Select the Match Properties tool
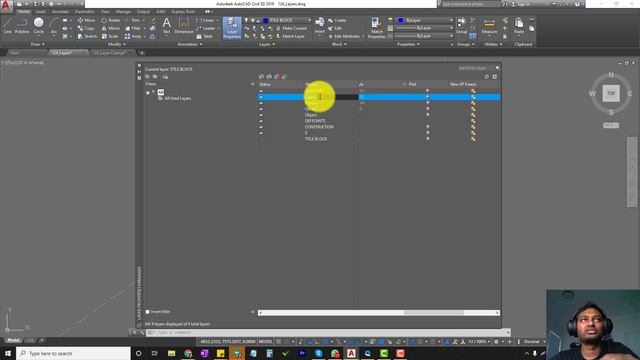 376,28
